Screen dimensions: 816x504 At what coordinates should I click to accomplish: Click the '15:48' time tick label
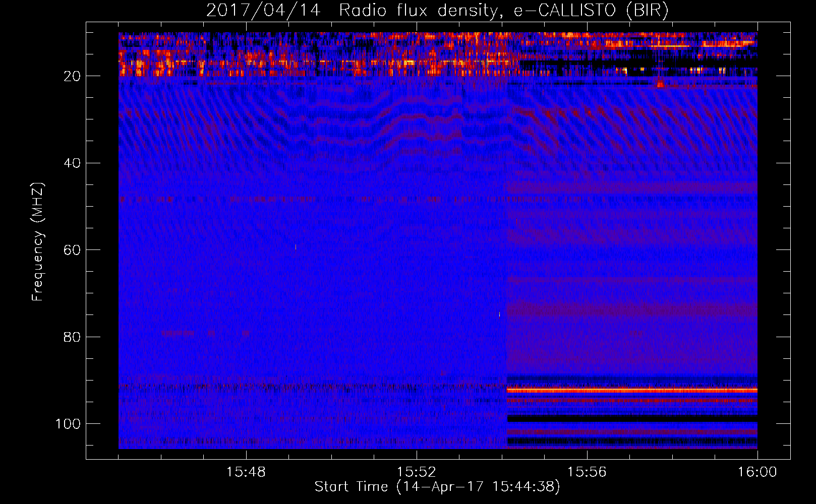coord(246,472)
